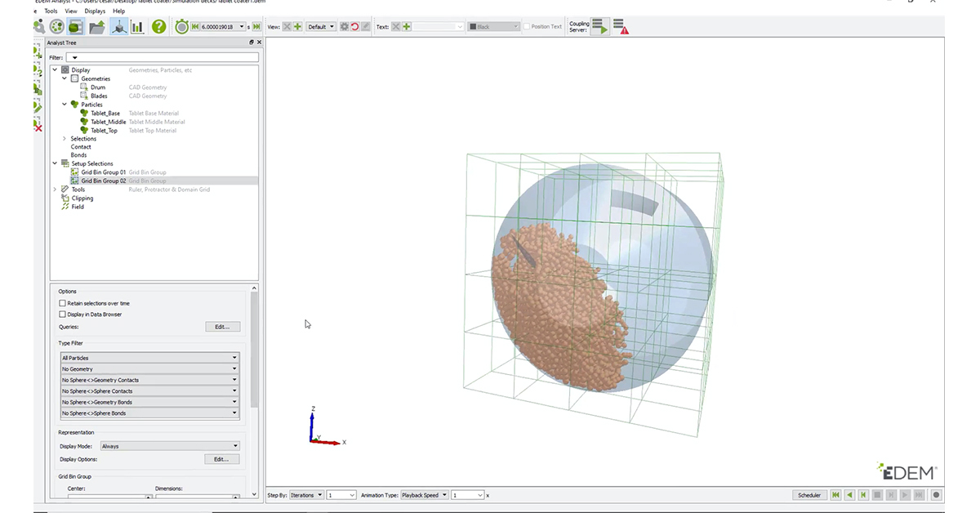Play the animation backward with the green arrow
The height and width of the screenshot is (513, 980).
pyautogui.click(x=849, y=495)
